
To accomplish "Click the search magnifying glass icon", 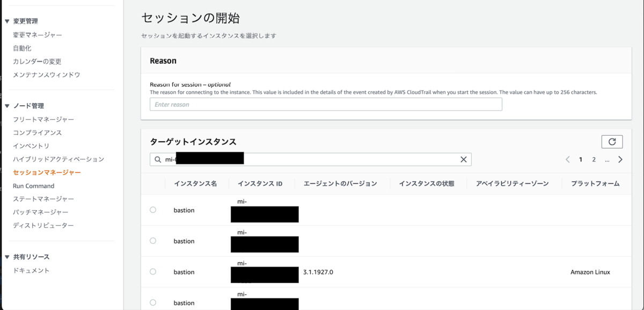I will click(158, 159).
